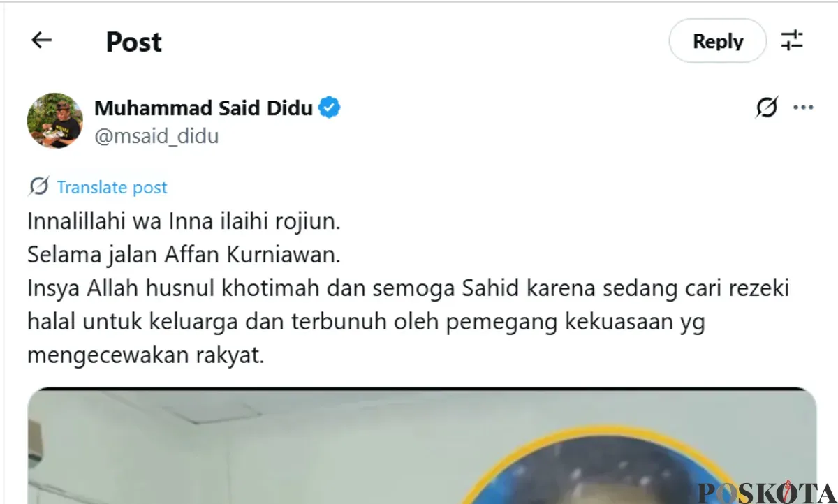Open the embedded media below the post
Image resolution: width=838 pixels, height=504 pixels.
422,445
